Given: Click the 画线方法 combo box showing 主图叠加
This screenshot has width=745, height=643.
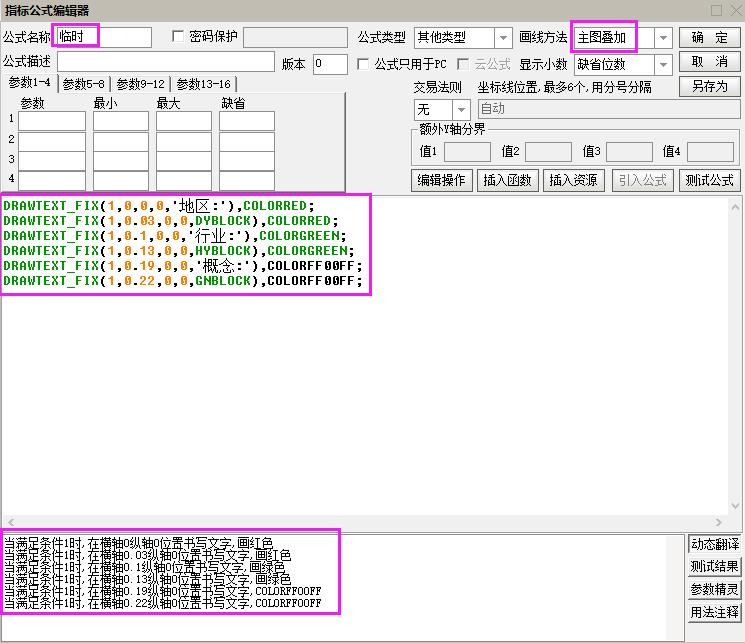Looking at the screenshot, I should 623,38.
